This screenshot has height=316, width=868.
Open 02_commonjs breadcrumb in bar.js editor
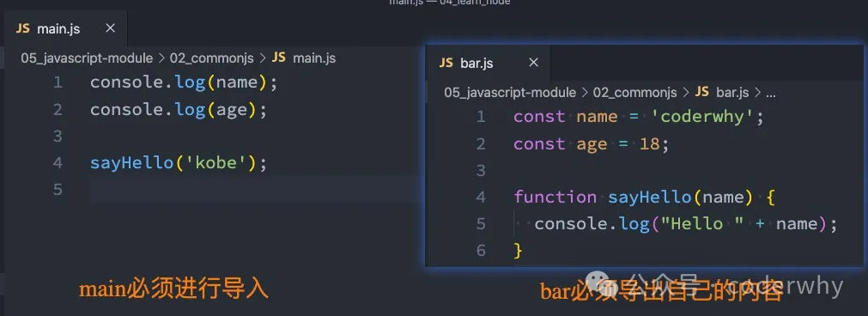tap(635, 93)
